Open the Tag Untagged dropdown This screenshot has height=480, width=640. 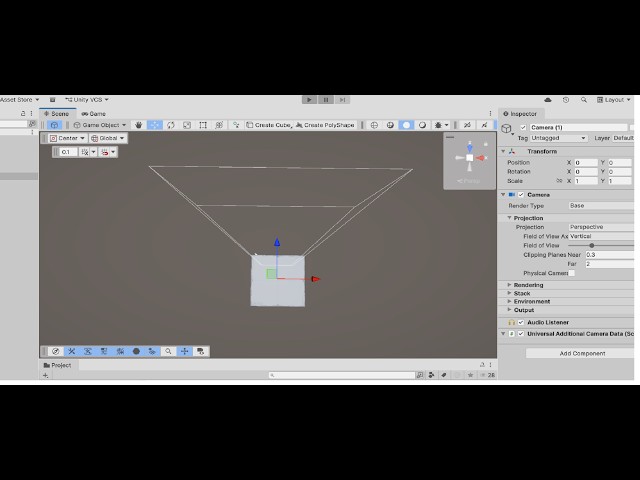tap(558, 138)
